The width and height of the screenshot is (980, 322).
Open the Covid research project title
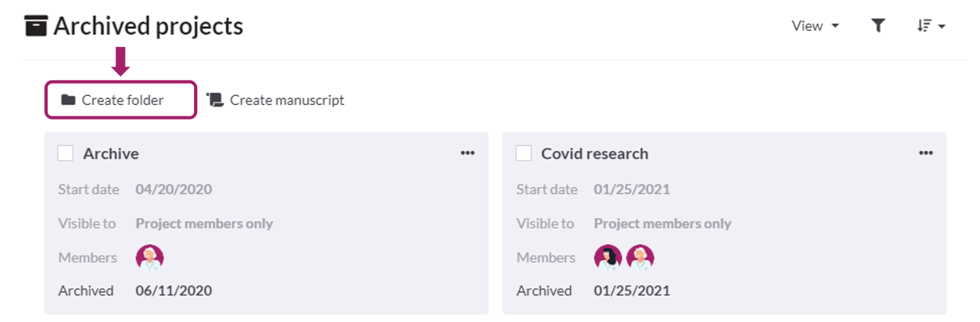point(595,153)
